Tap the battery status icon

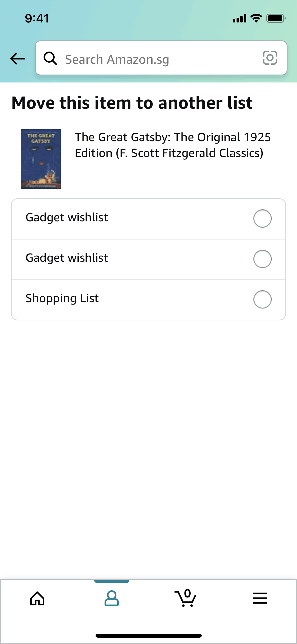pos(276,18)
